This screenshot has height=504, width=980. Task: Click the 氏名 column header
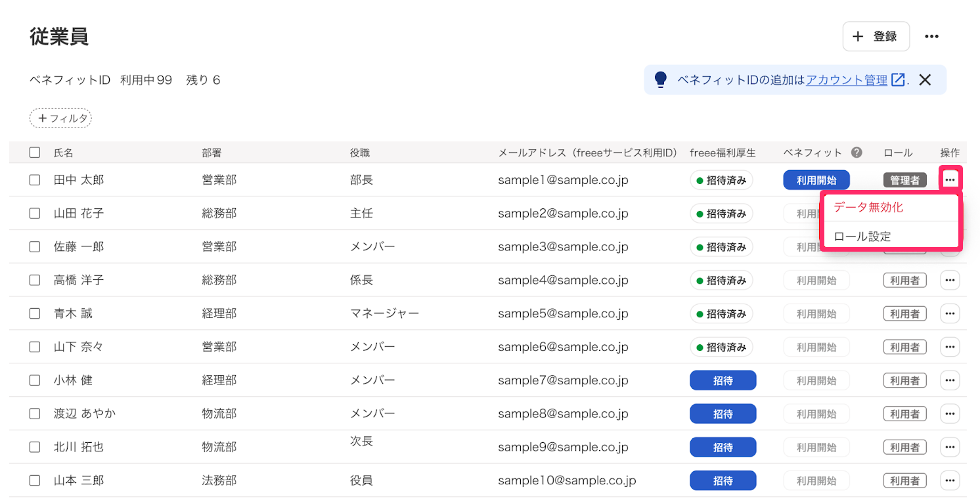click(64, 152)
